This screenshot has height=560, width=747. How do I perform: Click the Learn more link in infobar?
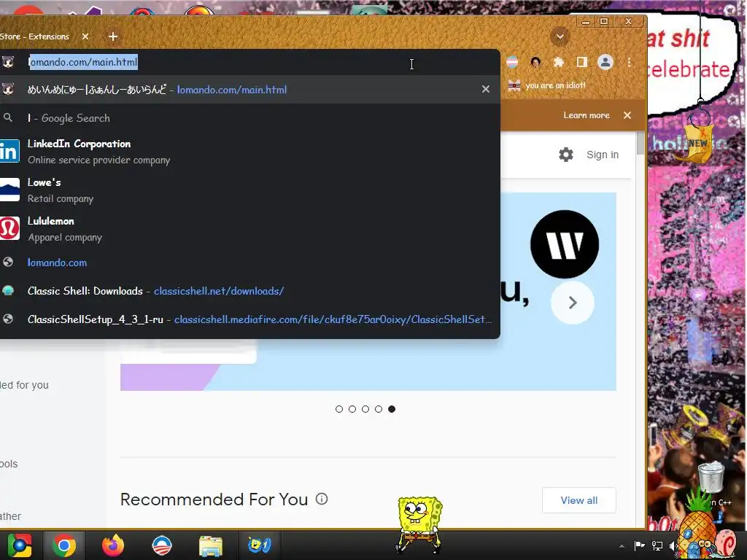coord(587,115)
